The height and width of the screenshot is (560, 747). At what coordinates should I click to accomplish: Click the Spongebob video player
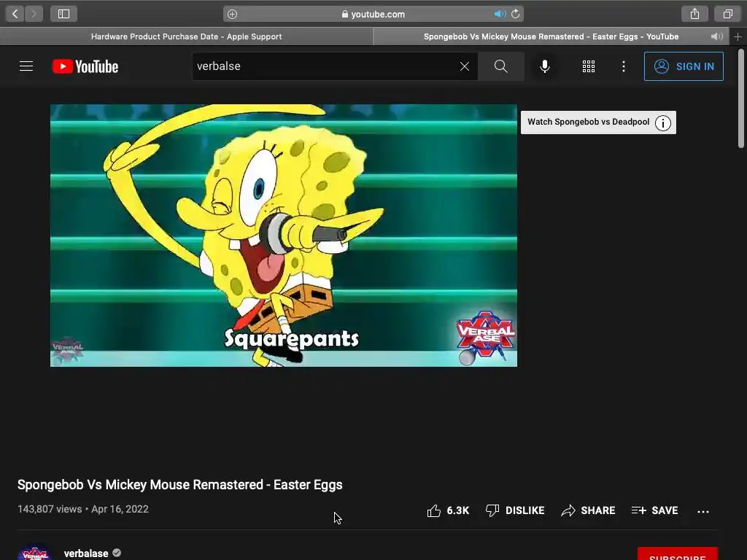tap(284, 236)
